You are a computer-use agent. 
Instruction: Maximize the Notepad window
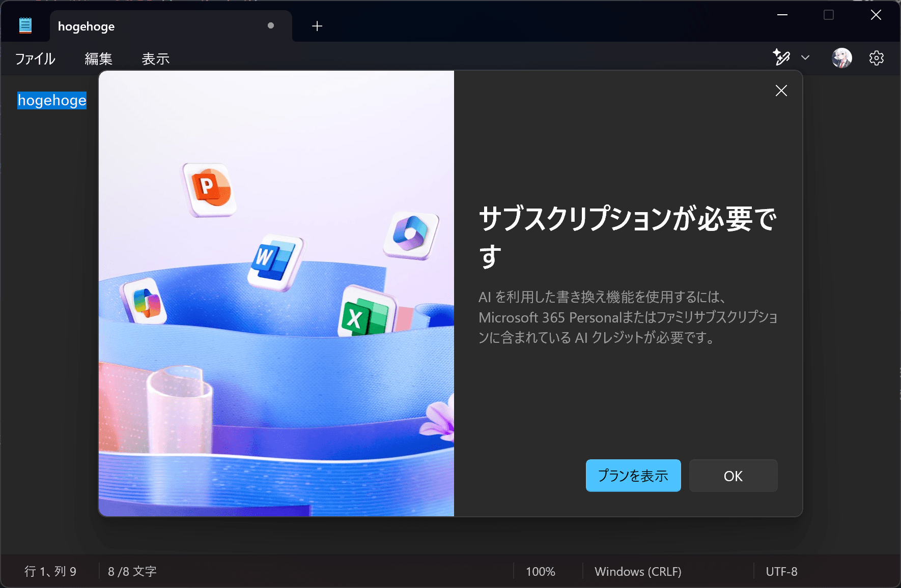click(829, 15)
